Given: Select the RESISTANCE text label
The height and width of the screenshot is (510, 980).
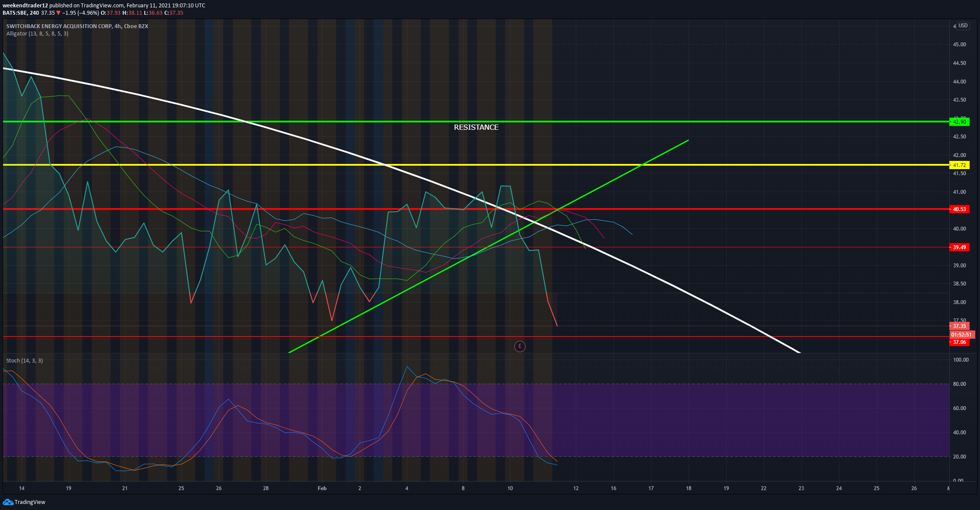Looking at the screenshot, I should pyautogui.click(x=476, y=127).
